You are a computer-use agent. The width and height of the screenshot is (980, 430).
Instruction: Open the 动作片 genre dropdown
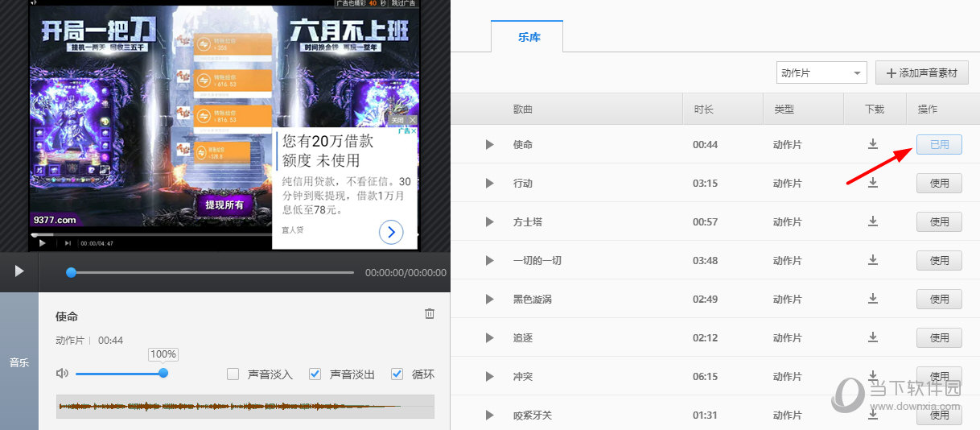pos(821,73)
